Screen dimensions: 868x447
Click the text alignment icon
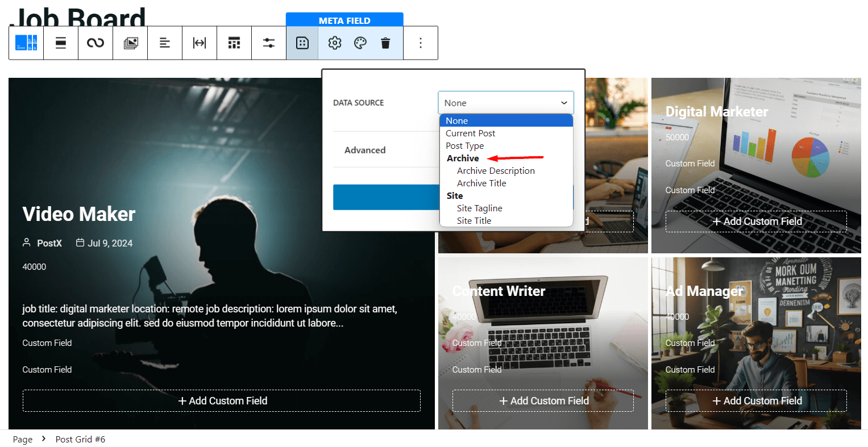[164, 43]
